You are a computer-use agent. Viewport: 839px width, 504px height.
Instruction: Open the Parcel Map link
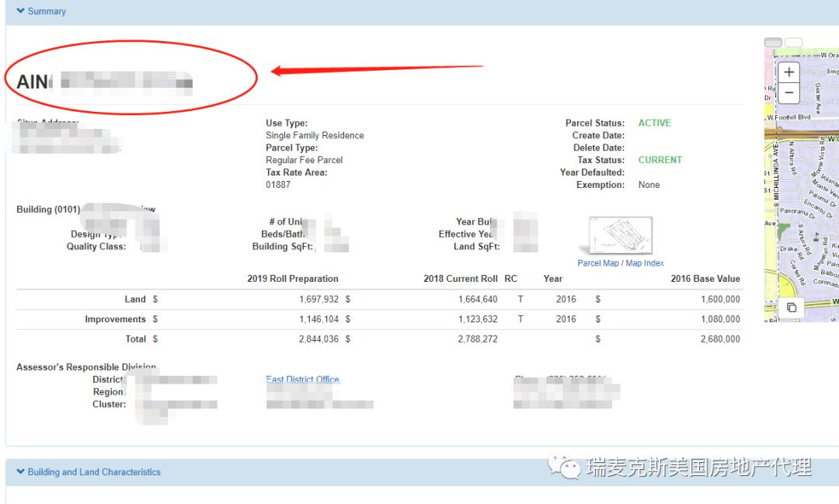click(597, 263)
